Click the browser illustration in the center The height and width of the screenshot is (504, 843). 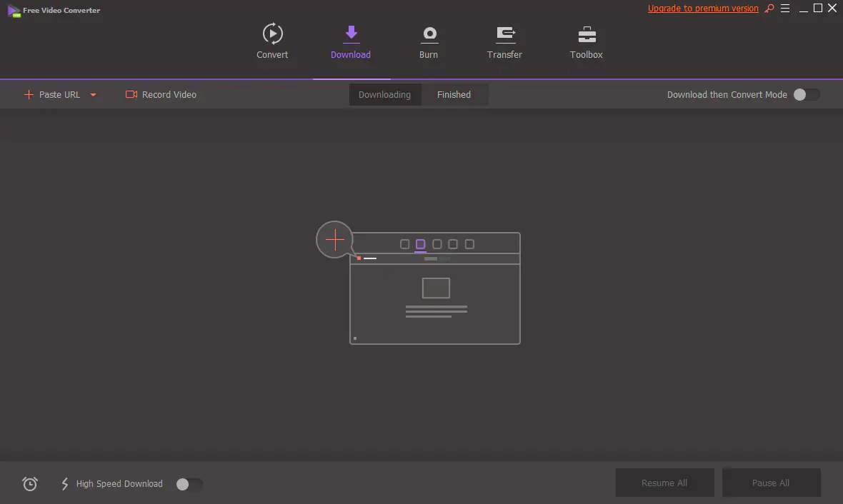(435, 293)
